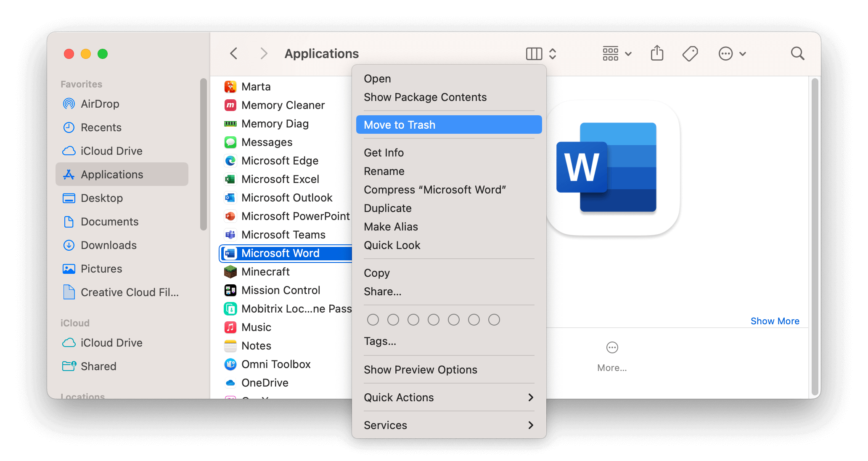868x461 pixels.
Task: Select Recents in sidebar
Action: [122, 127]
